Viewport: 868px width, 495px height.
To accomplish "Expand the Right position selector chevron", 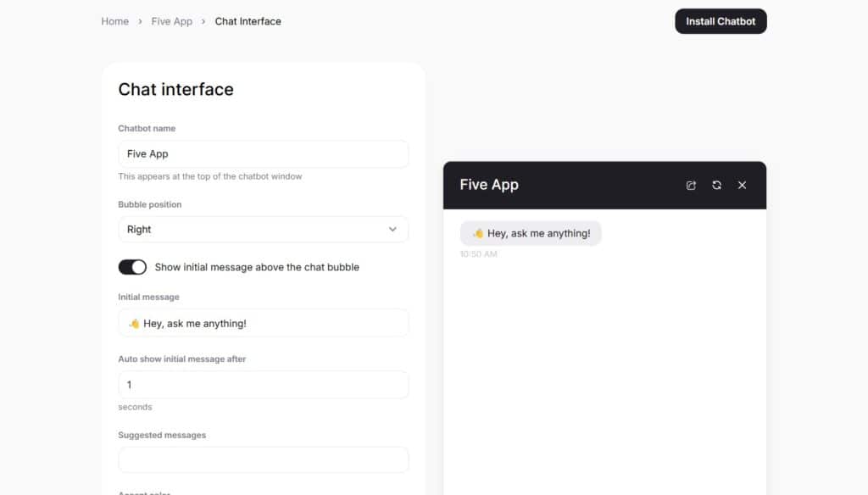I will pyautogui.click(x=392, y=229).
